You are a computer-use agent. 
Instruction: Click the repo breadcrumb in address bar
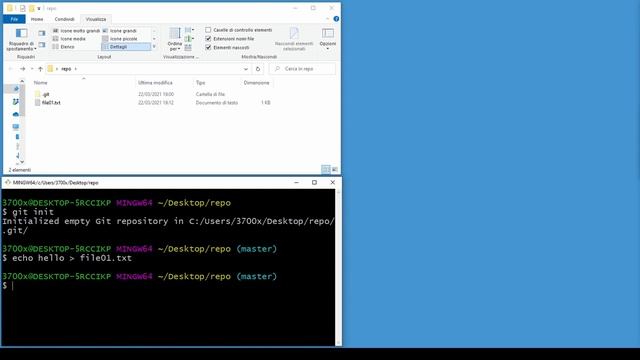point(66,69)
